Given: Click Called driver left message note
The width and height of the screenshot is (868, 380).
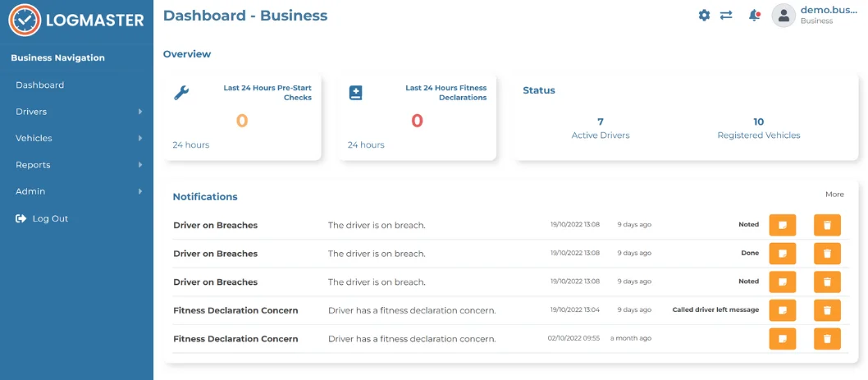Looking at the screenshot, I should point(715,310).
